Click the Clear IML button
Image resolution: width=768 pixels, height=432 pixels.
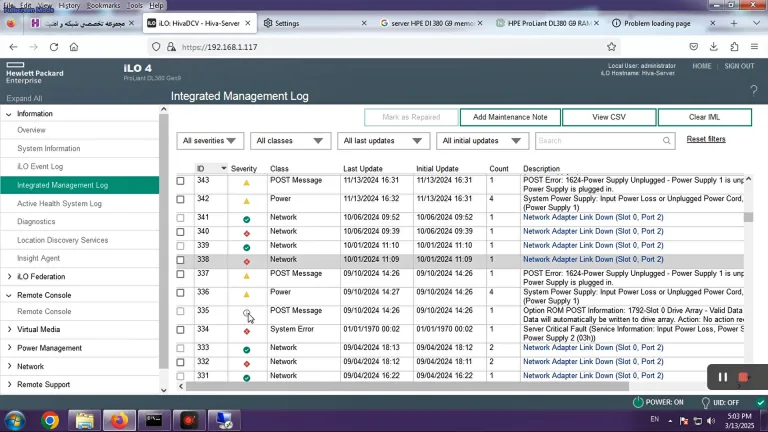pyautogui.click(x=704, y=117)
